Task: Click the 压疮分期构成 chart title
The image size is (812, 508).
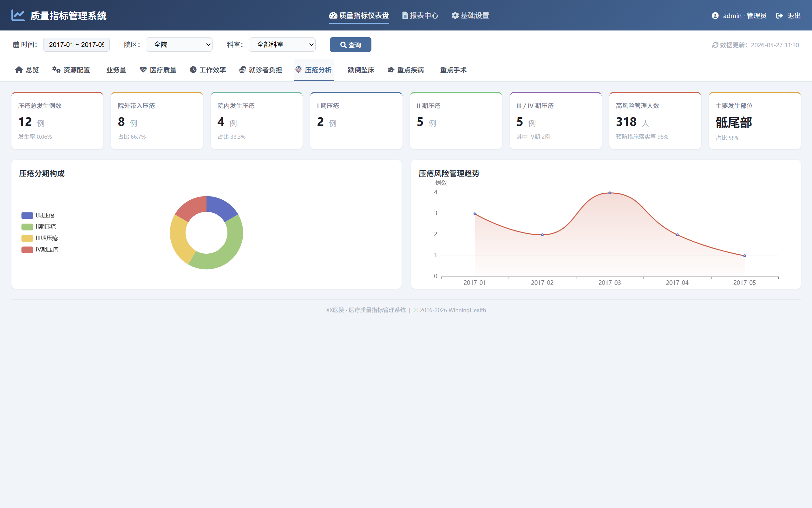Action: [x=42, y=173]
